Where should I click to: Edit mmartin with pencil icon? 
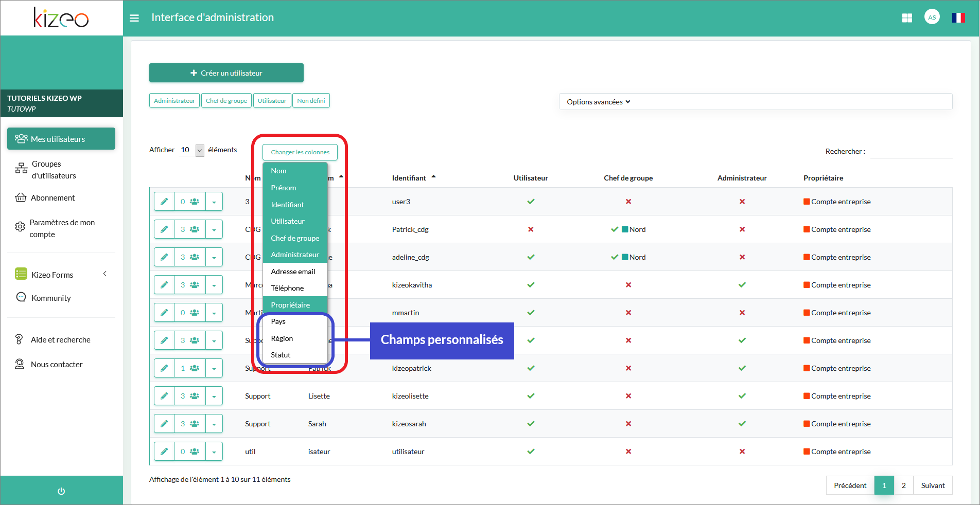pyautogui.click(x=164, y=313)
